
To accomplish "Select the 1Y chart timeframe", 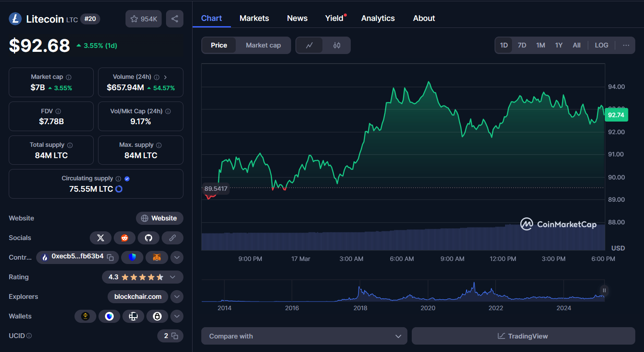I will 559,45.
